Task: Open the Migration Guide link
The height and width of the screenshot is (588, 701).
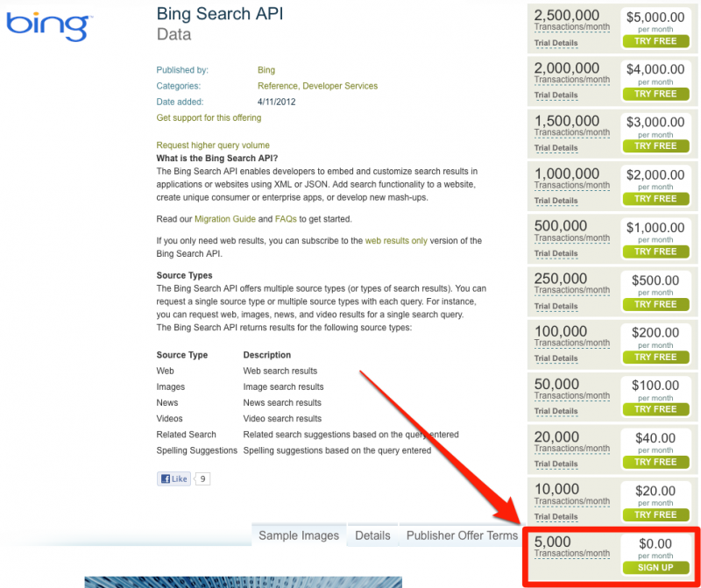Action: (225, 219)
